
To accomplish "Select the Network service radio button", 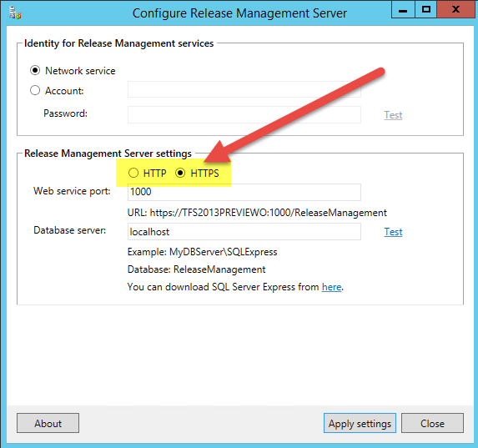I will tap(35, 70).
